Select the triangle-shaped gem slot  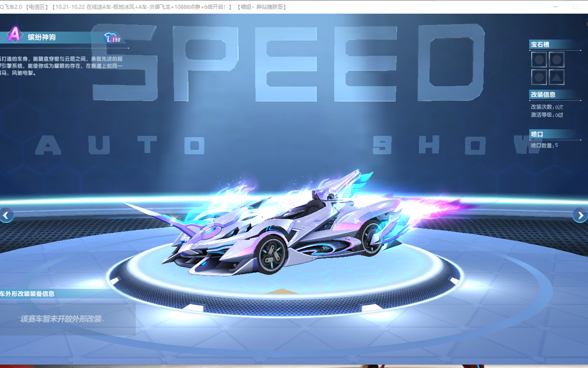click(x=556, y=77)
